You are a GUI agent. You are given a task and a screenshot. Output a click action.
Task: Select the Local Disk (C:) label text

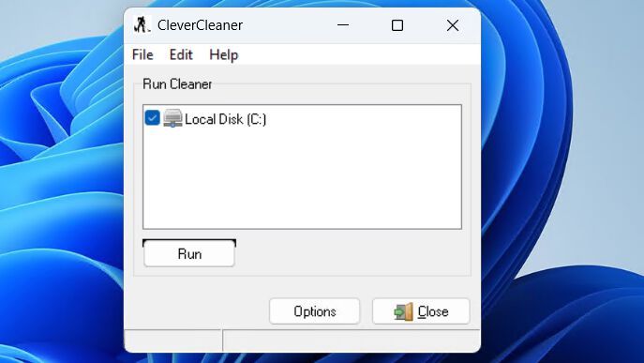click(x=226, y=119)
